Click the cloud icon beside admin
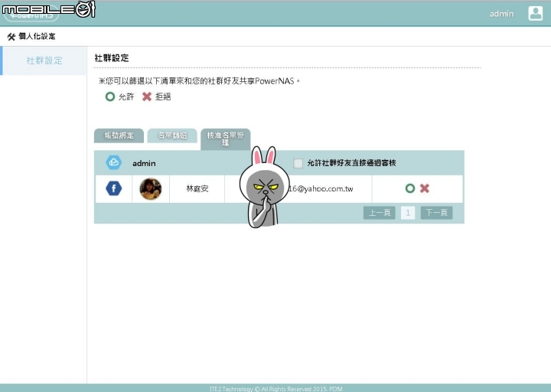 point(114,163)
